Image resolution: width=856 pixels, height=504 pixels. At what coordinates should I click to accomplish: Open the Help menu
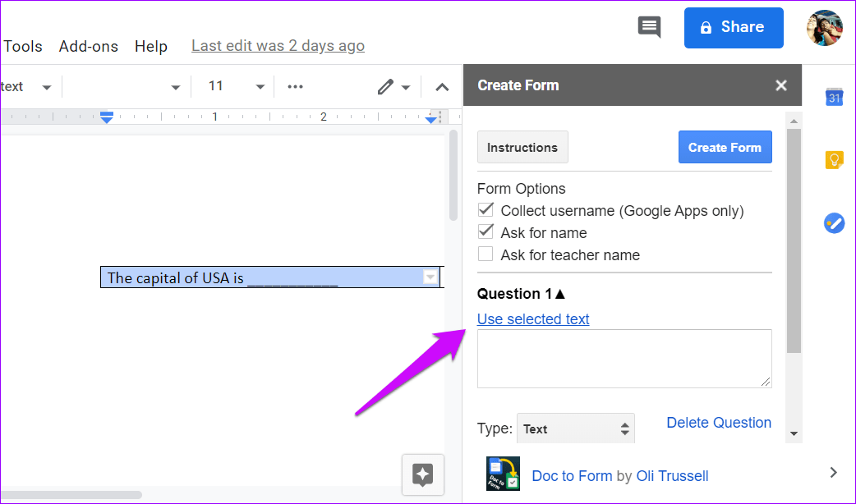pos(151,46)
